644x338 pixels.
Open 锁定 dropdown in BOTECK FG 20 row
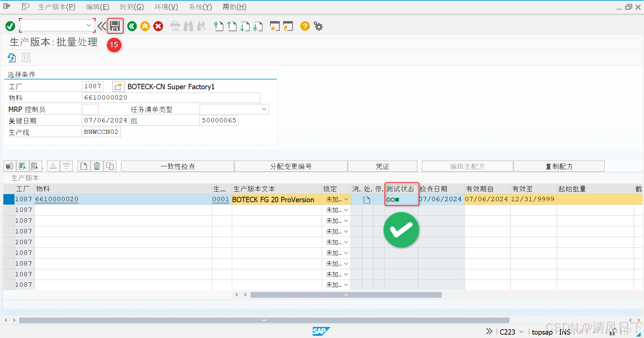coord(346,200)
